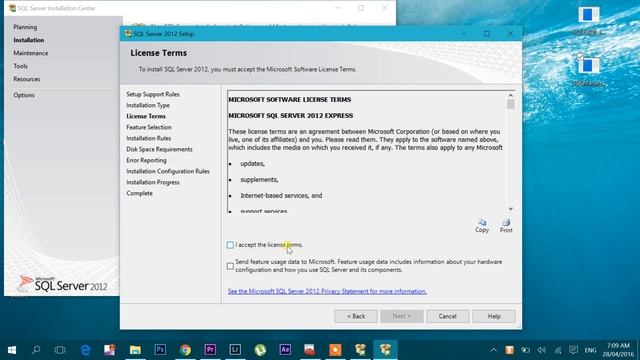Cancel the SQL Server setup
The width and height of the screenshot is (640, 360).
point(447,316)
